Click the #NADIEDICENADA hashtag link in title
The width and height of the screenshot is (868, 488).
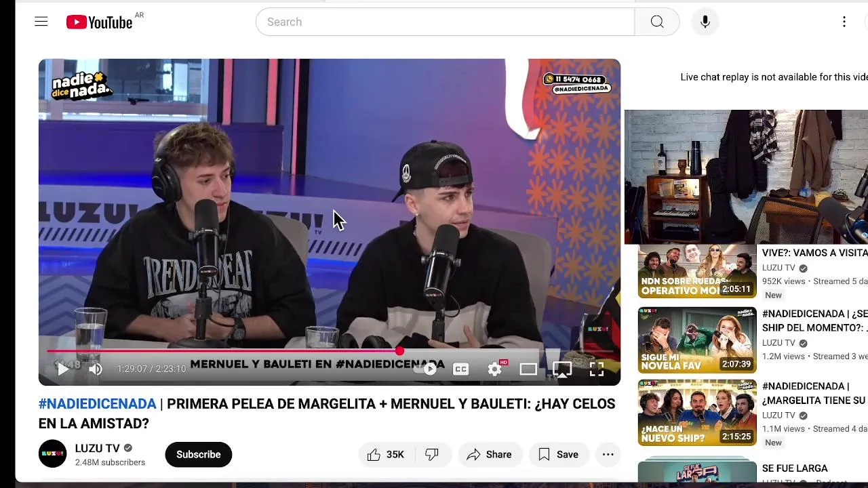(x=98, y=404)
